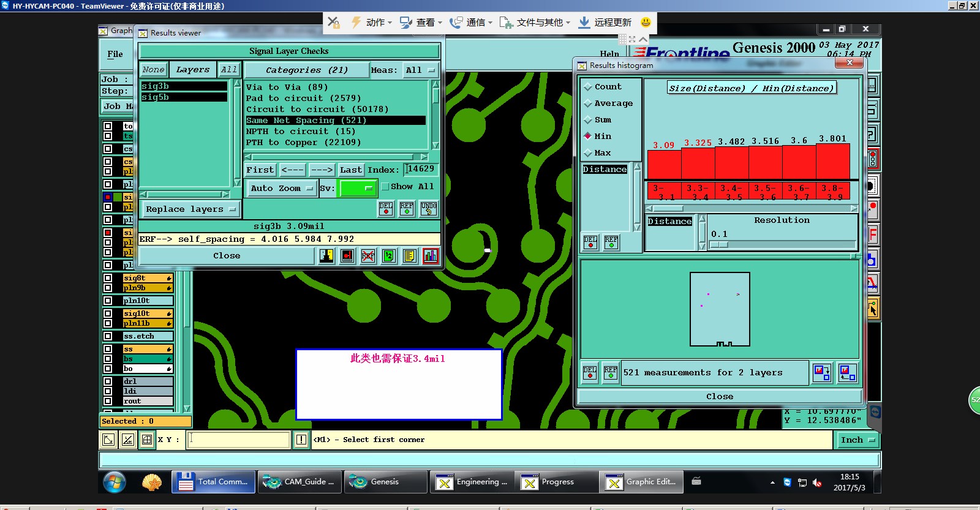Click first histogram layout icon at bottom right
The height and width of the screenshot is (510, 980).
822,372
